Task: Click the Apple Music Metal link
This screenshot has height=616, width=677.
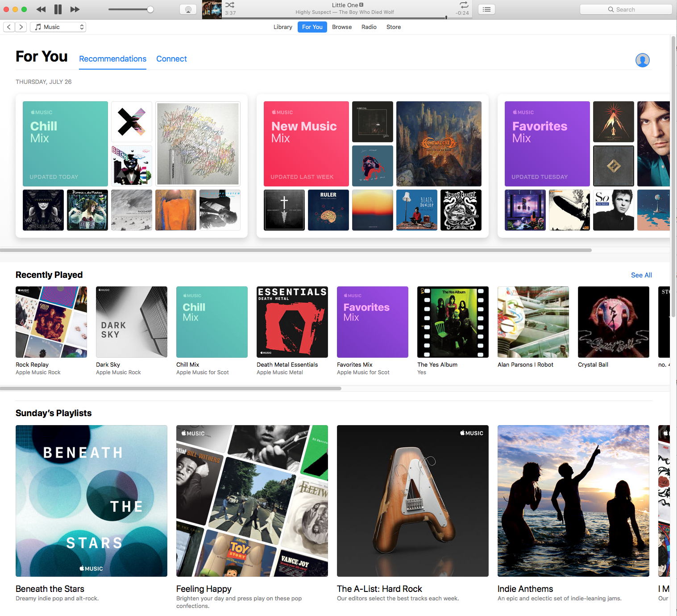Action: coord(280,372)
